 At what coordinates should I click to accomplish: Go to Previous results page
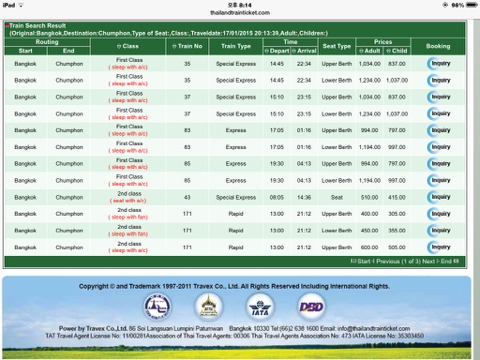click(x=386, y=261)
